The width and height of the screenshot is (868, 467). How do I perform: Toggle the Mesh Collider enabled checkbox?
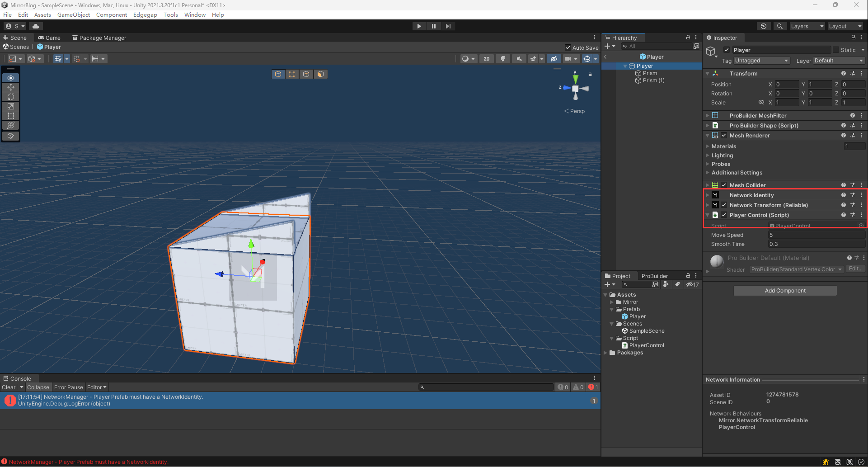[724, 185]
